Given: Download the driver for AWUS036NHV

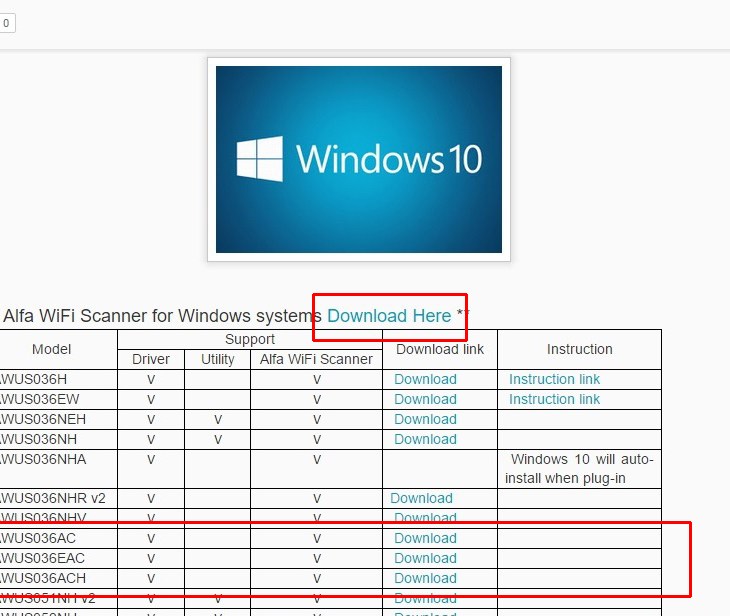Looking at the screenshot, I should (425, 518).
